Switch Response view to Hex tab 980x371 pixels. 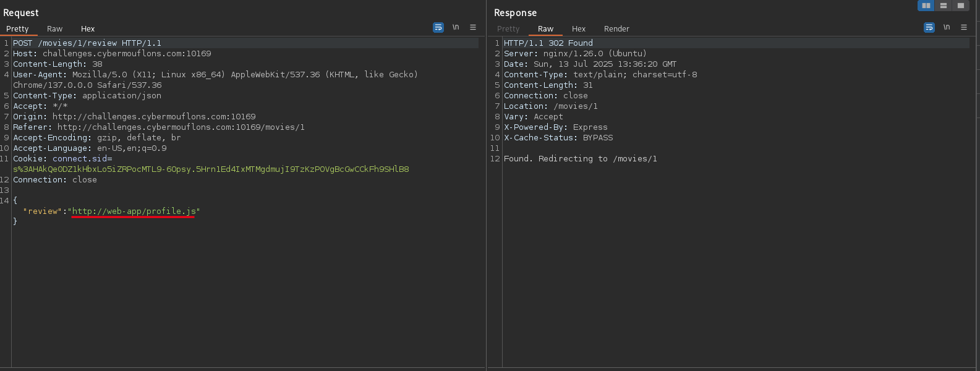click(x=578, y=29)
